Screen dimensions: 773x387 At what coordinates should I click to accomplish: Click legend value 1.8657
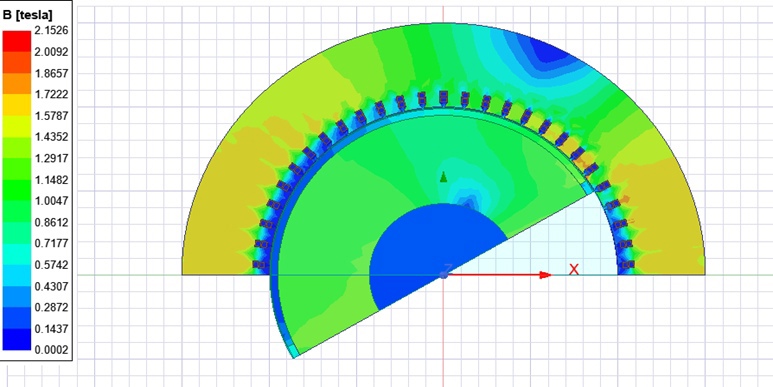[x=51, y=73]
